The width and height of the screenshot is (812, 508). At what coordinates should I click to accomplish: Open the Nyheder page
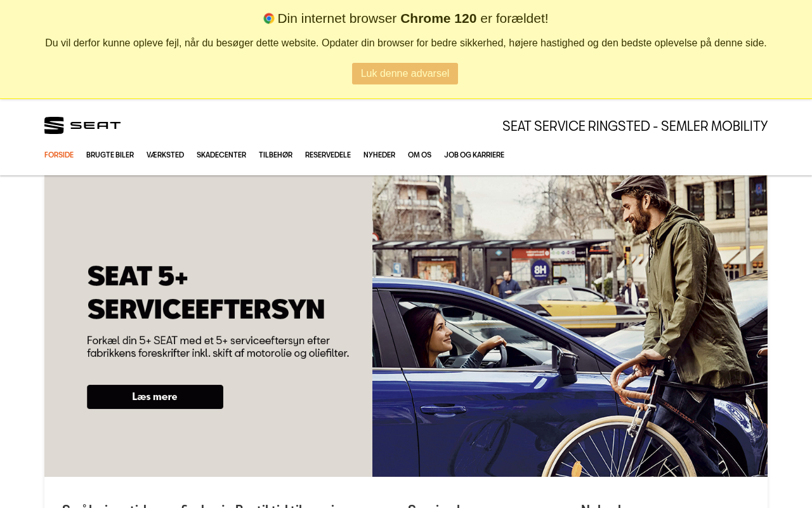379,155
